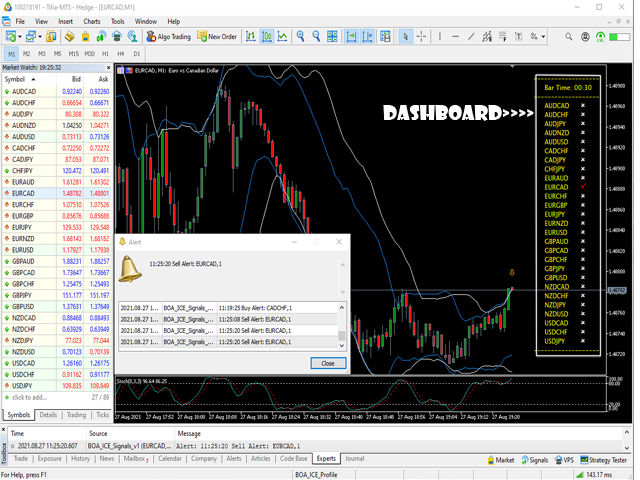The width and height of the screenshot is (640, 480).
Task: Open the new chart icon
Action: point(11,37)
